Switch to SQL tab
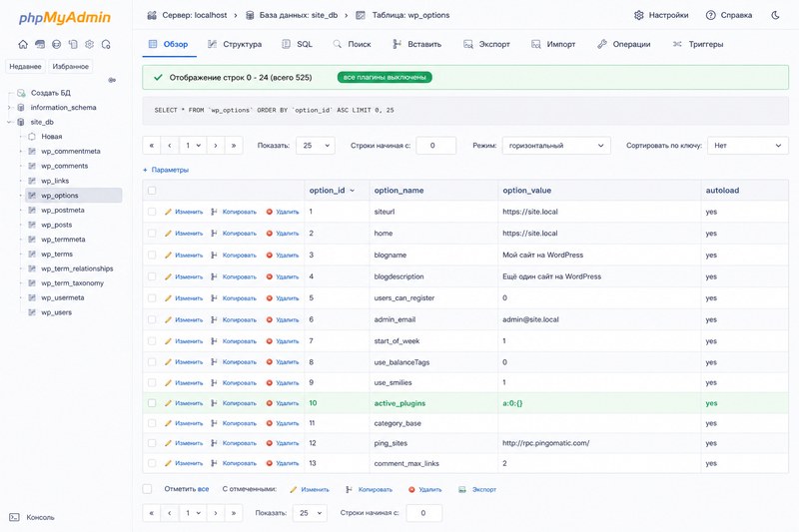 click(297, 44)
